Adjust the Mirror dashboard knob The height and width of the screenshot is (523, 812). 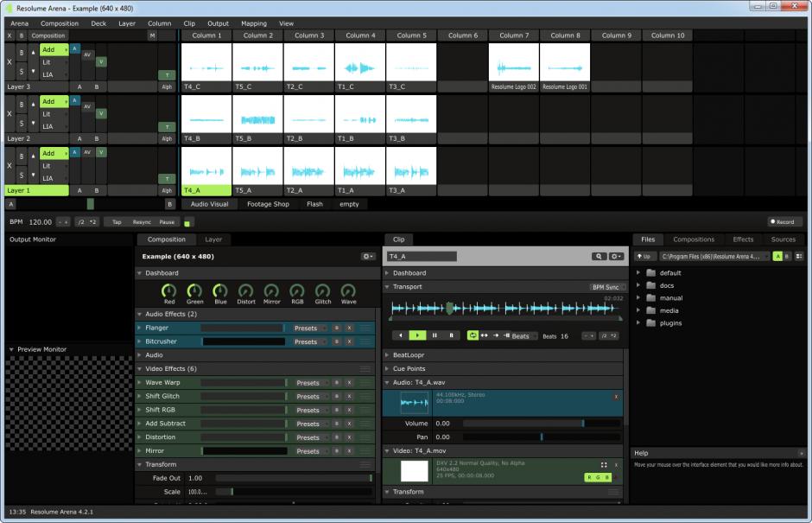(271, 290)
